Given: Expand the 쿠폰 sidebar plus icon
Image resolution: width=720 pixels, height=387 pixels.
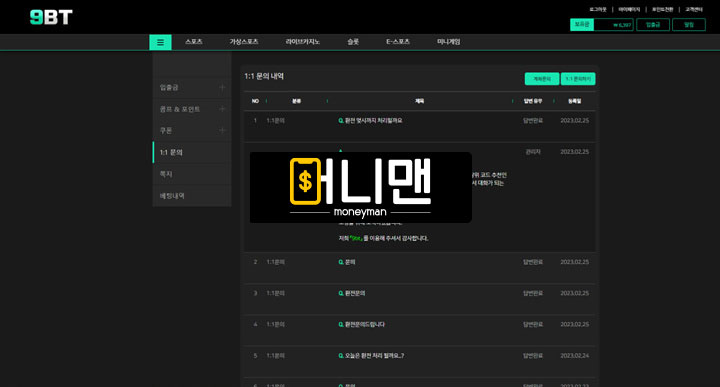Looking at the screenshot, I should point(222,130).
